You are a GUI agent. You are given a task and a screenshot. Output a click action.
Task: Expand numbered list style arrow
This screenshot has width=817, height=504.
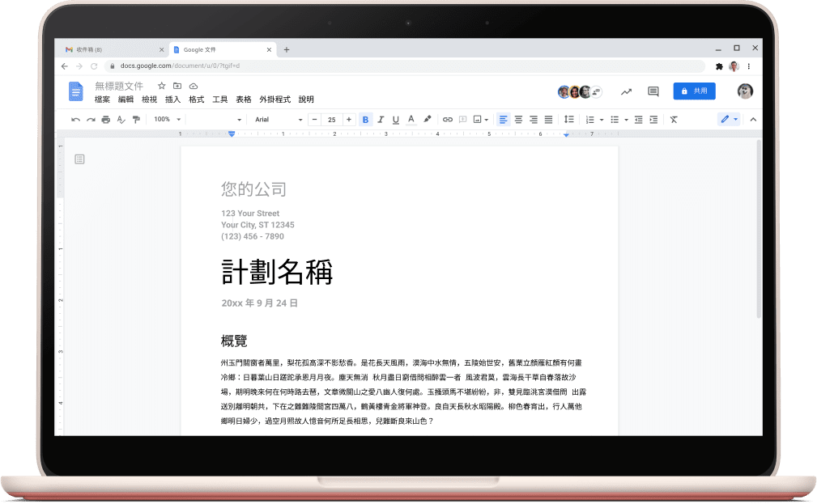[x=602, y=120]
